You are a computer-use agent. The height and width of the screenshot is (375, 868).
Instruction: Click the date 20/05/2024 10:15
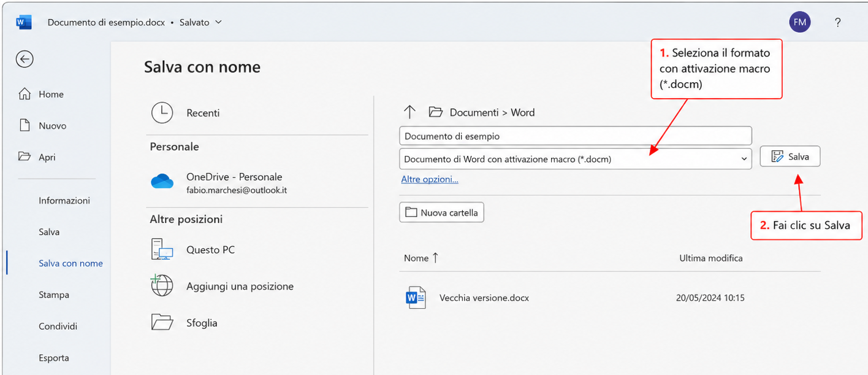pyautogui.click(x=710, y=298)
